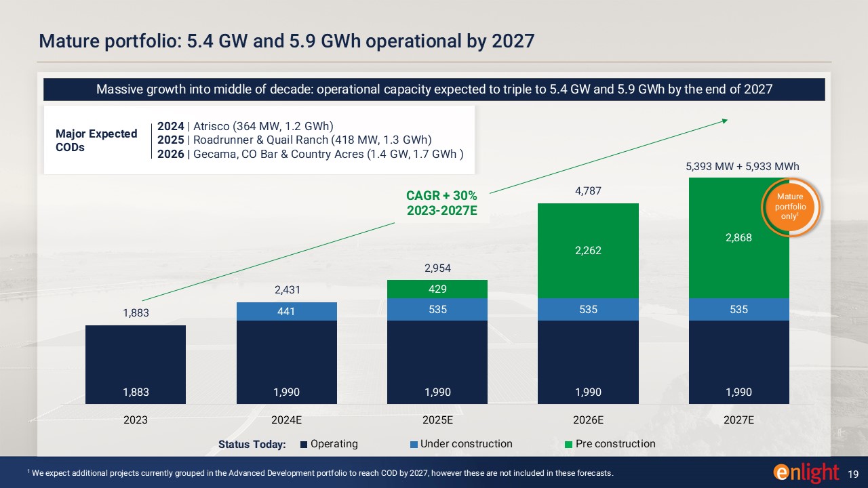Select the orange Mature portfolio only badge
Screen dimensions: 868x488
[x=792, y=205]
